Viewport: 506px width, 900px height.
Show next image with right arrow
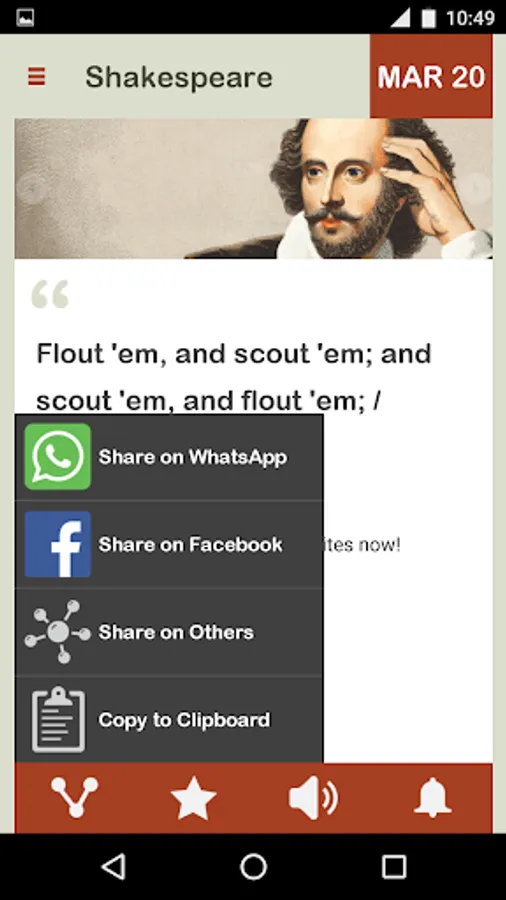point(476,187)
